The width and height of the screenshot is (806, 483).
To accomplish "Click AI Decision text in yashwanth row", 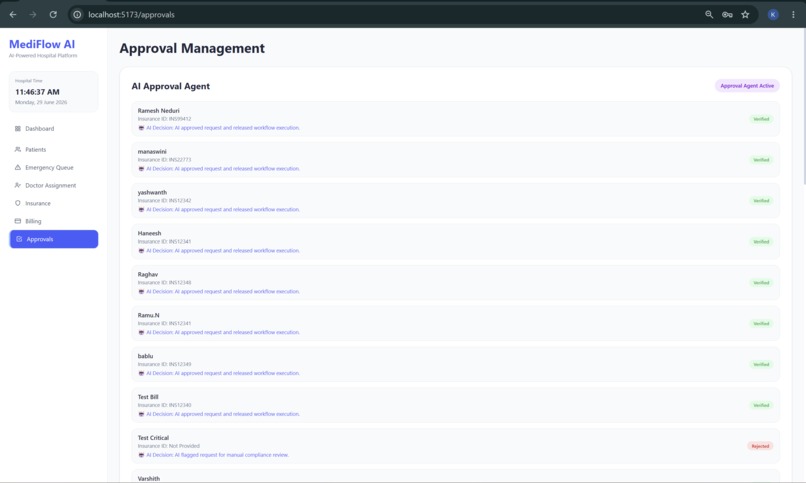I will pyautogui.click(x=223, y=210).
